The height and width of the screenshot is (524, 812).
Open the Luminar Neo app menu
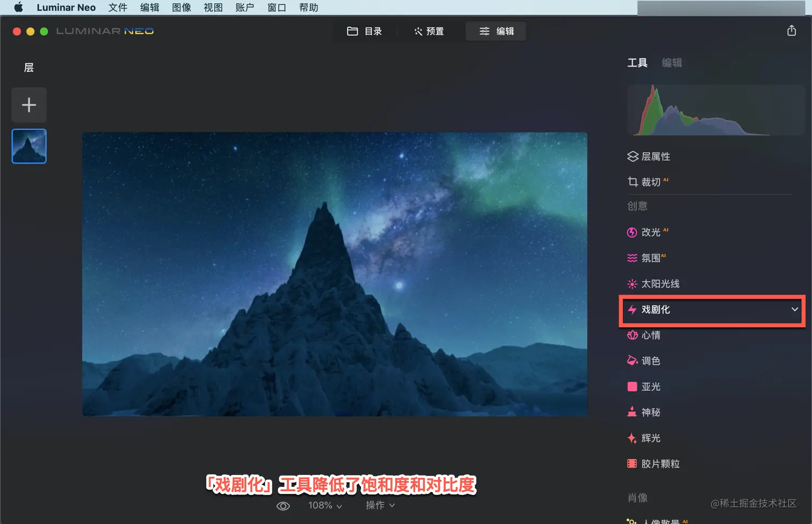(x=66, y=8)
